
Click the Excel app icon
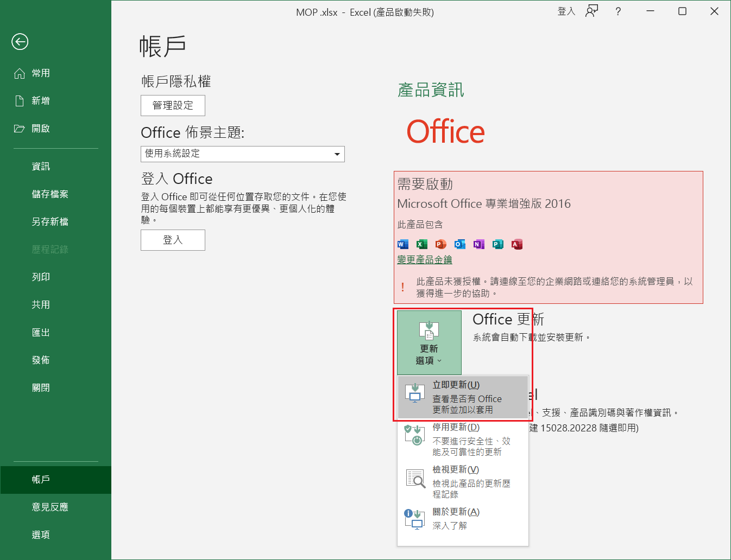tap(422, 244)
